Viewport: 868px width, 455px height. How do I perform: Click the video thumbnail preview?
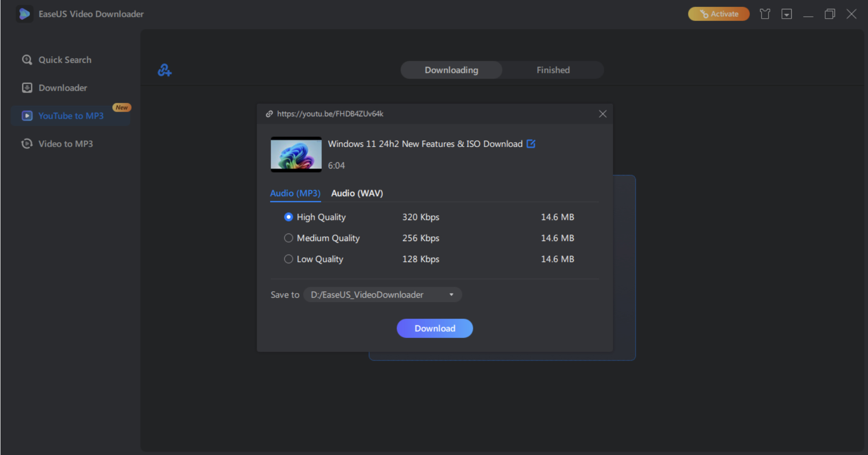(x=296, y=154)
